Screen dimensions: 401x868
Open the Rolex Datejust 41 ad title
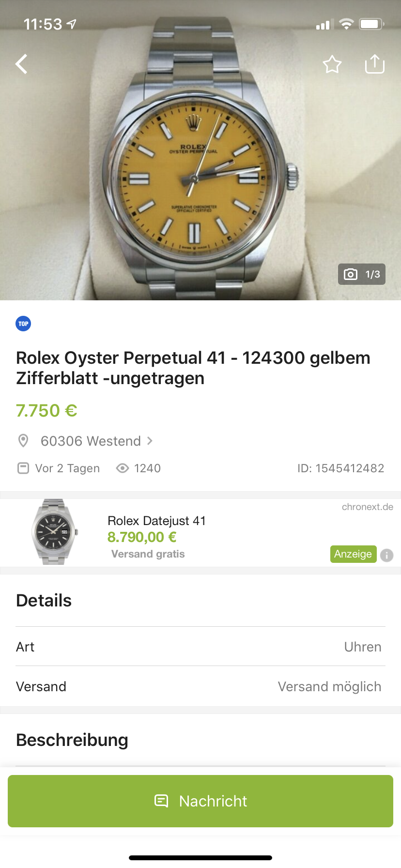156,521
